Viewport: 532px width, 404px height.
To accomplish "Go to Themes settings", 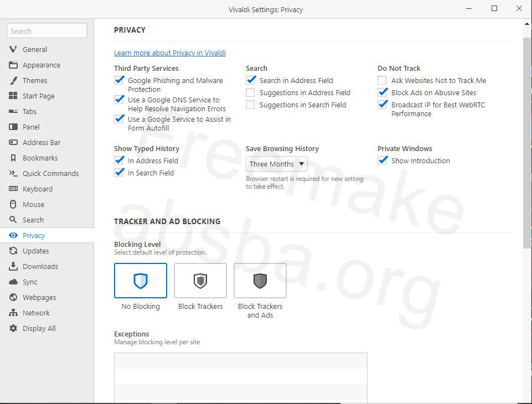I will tap(35, 80).
